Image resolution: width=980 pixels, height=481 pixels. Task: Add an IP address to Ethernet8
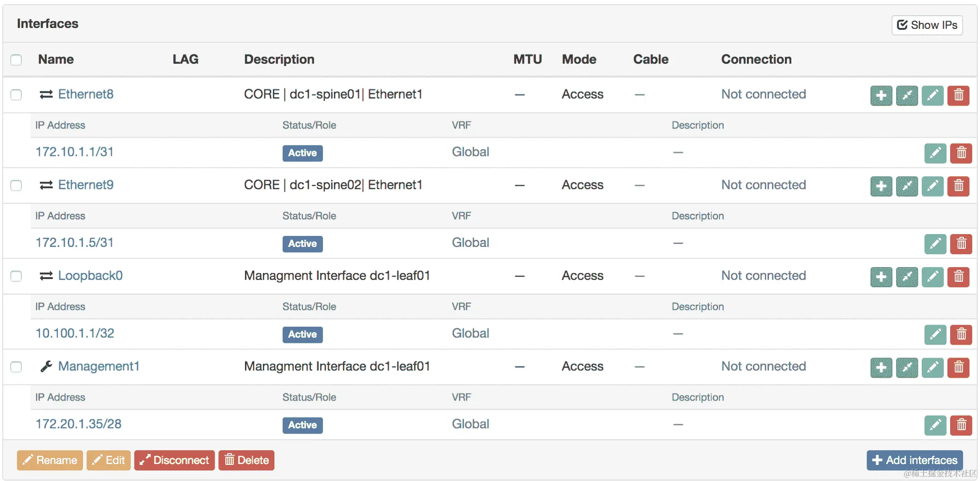point(881,95)
